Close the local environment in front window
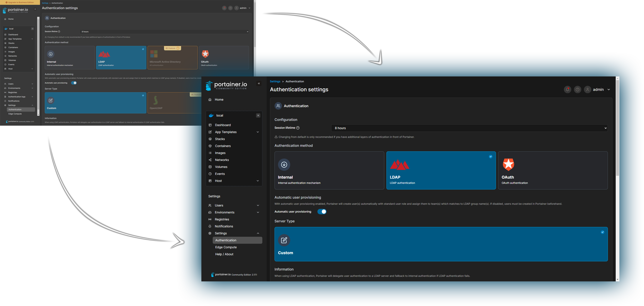 258,115
